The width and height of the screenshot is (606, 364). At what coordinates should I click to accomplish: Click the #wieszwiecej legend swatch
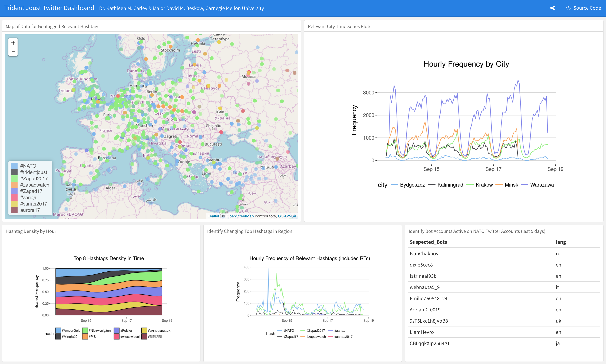coord(117,336)
